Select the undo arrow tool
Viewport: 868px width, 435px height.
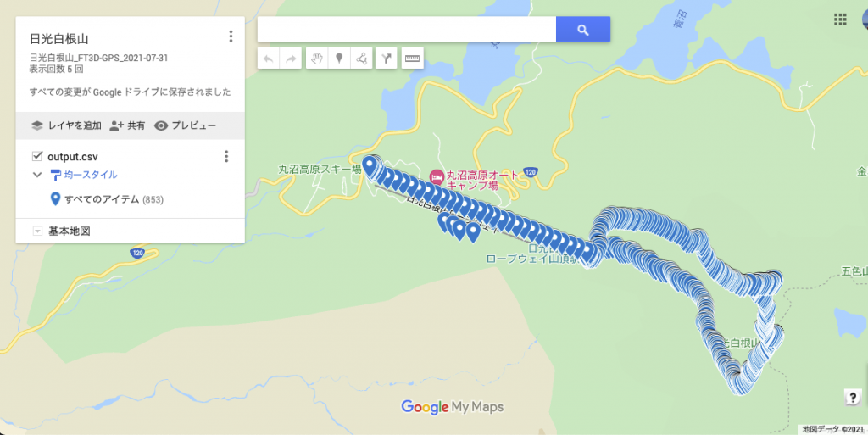coord(269,59)
